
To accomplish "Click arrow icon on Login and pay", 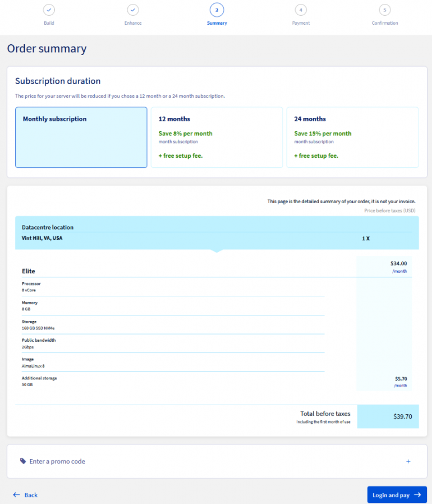I will click(417, 495).
